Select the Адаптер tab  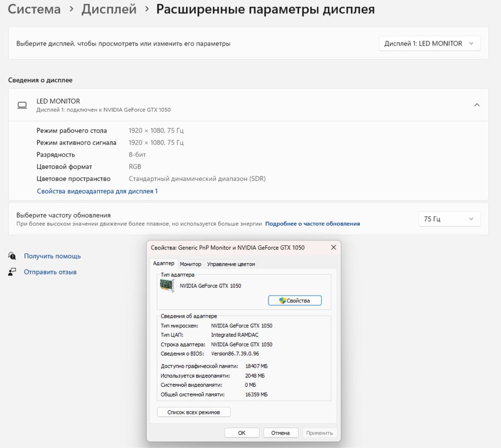click(164, 263)
